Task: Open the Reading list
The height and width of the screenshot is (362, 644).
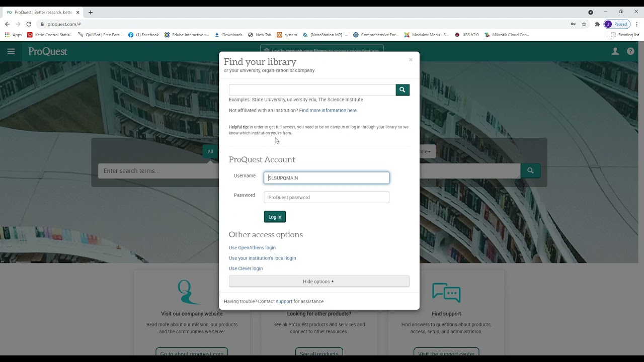Action: coord(624,35)
